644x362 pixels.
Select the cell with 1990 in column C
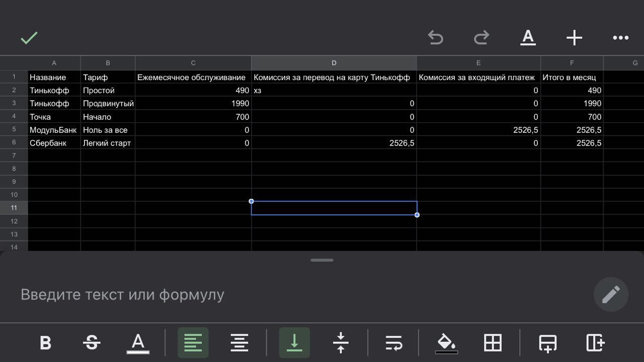tap(193, 103)
